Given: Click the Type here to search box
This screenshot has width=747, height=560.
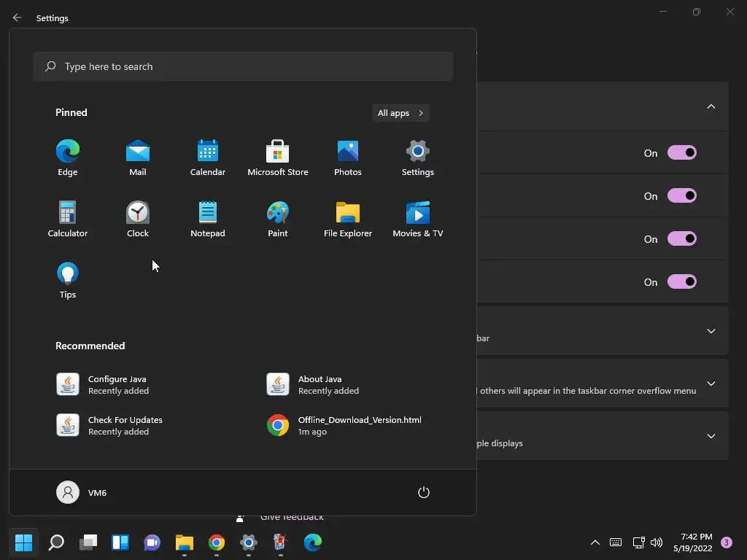Looking at the screenshot, I should click(x=243, y=66).
